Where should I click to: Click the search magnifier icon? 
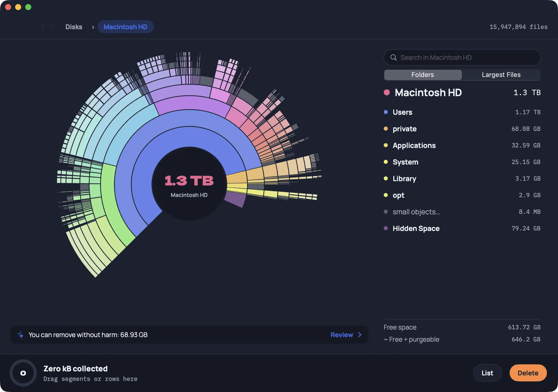(393, 57)
